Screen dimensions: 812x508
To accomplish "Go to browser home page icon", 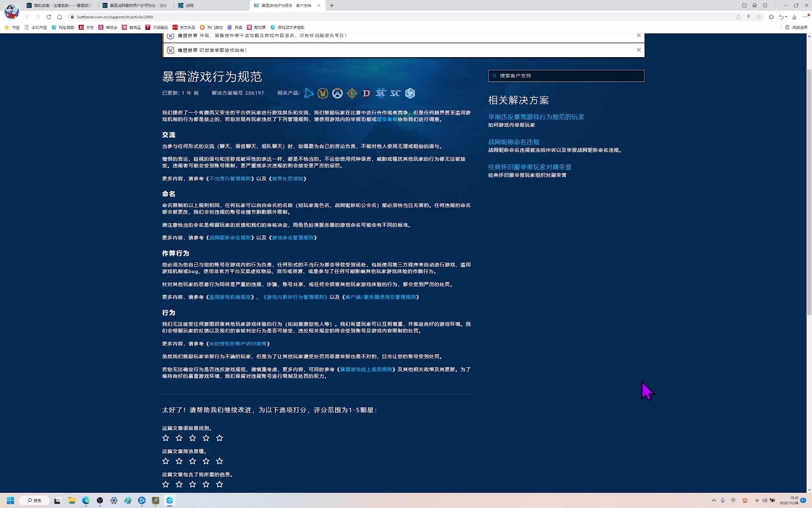I will coord(60,17).
